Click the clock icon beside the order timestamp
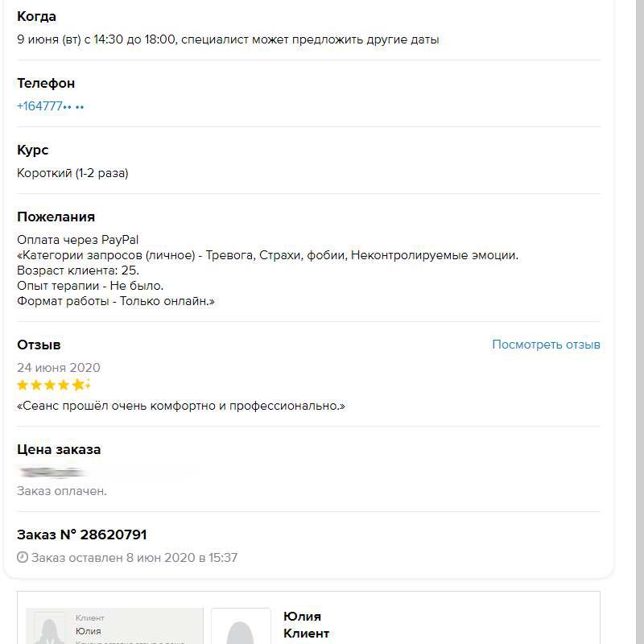644x644 pixels. (x=23, y=557)
